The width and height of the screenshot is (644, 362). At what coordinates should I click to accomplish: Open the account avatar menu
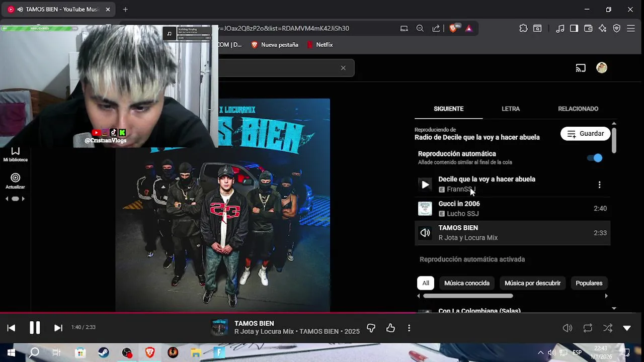point(602,68)
